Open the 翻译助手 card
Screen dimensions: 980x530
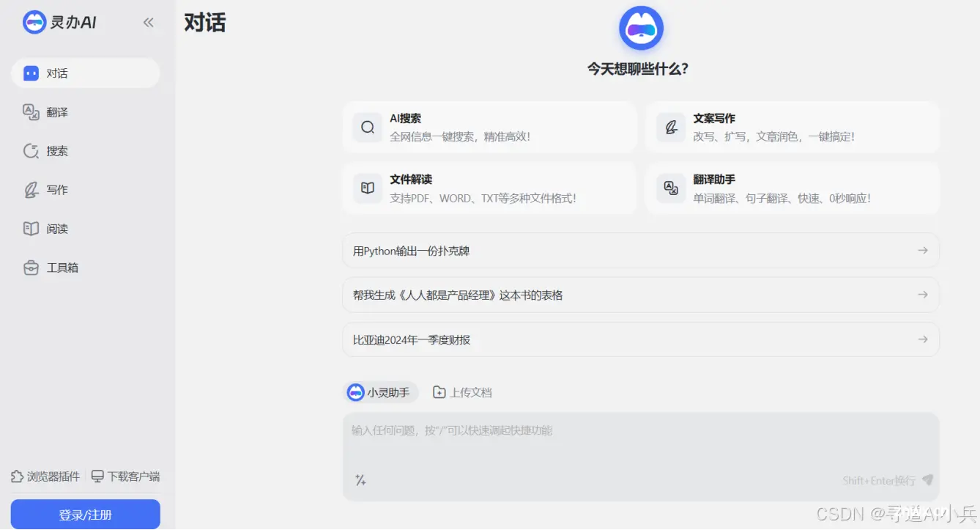click(792, 188)
